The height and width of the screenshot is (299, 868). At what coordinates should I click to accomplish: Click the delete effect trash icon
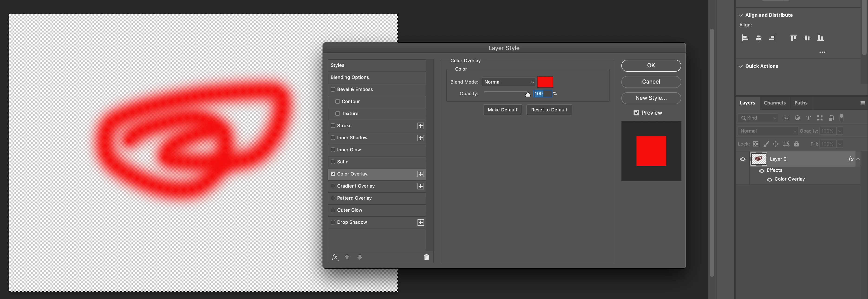[x=426, y=257]
